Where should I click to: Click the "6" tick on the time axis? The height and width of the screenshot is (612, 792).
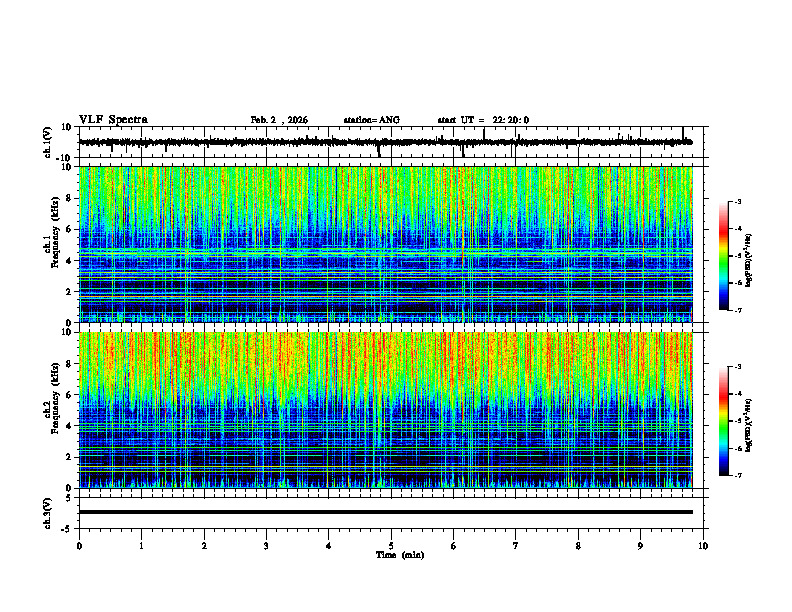(453, 546)
